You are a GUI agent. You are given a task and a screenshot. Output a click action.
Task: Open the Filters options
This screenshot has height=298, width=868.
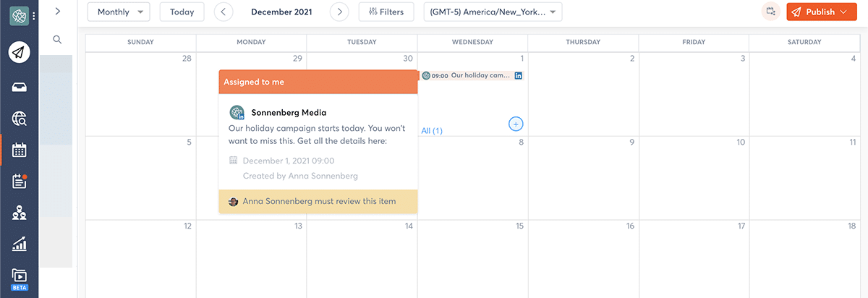tap(386, 12)
